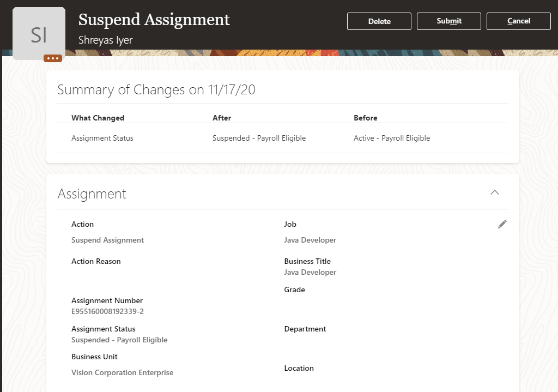Select the Shreyas Iyer employee name
Image resolution: width=558 pixels, height=392 pixels.
pos(107,40)
